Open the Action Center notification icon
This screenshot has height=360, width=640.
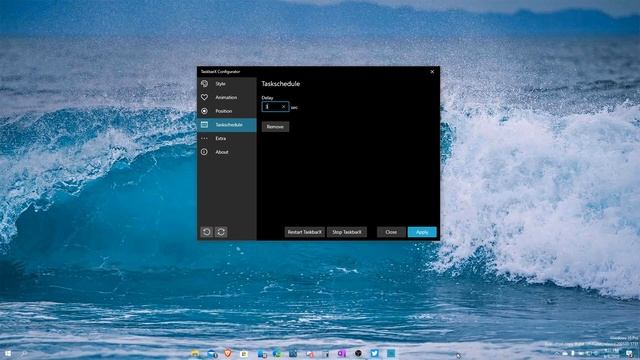pos(629,353)
